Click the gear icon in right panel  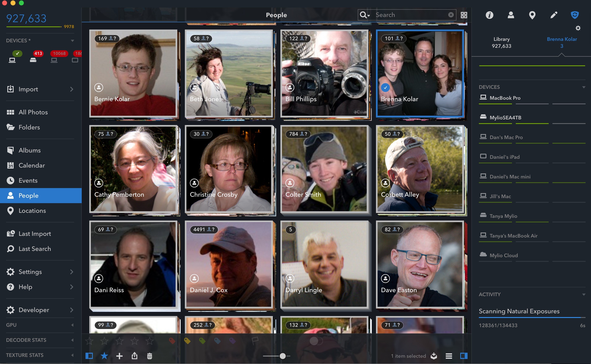(x=578, y=28)
